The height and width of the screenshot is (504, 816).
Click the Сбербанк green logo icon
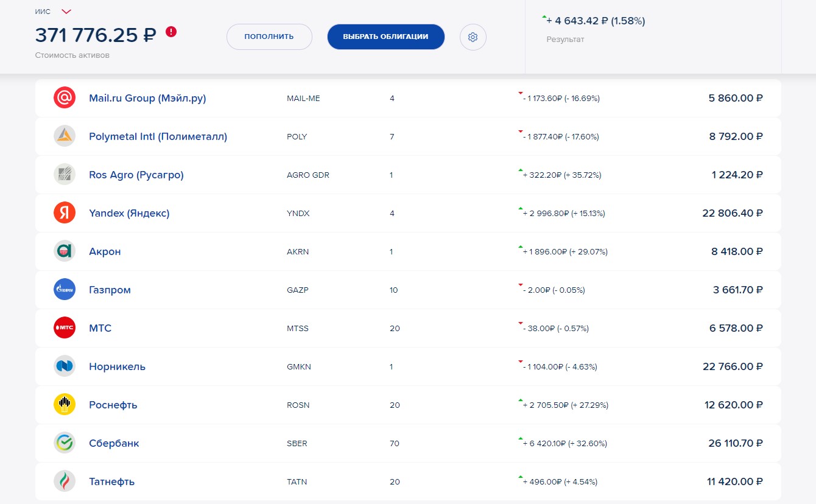tap(65, 443)
